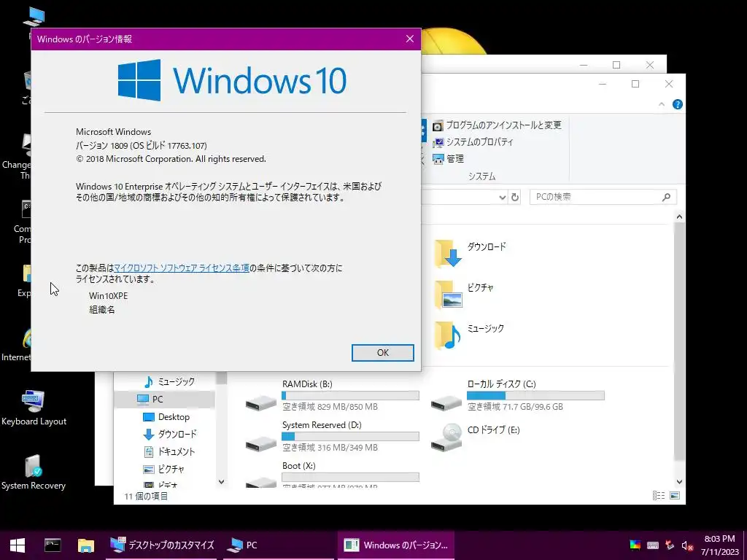Click ローカル ディスク (C:) capacity bar

coord(535,396)
